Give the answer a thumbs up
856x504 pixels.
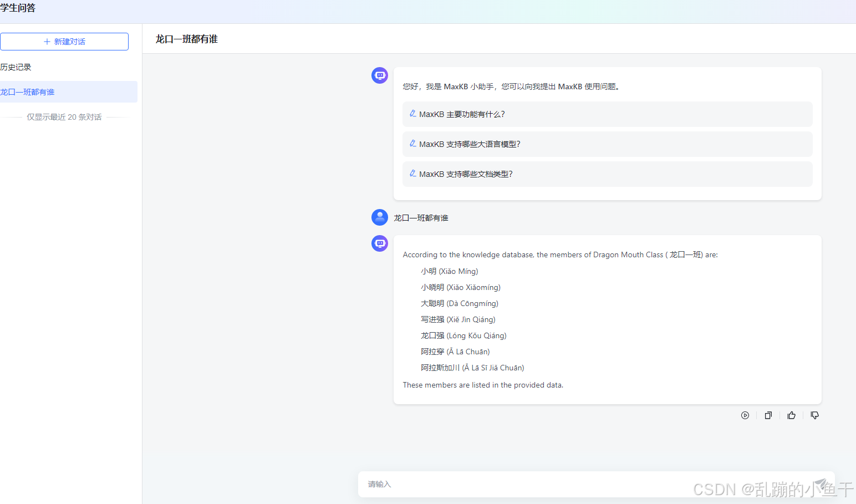792,415
